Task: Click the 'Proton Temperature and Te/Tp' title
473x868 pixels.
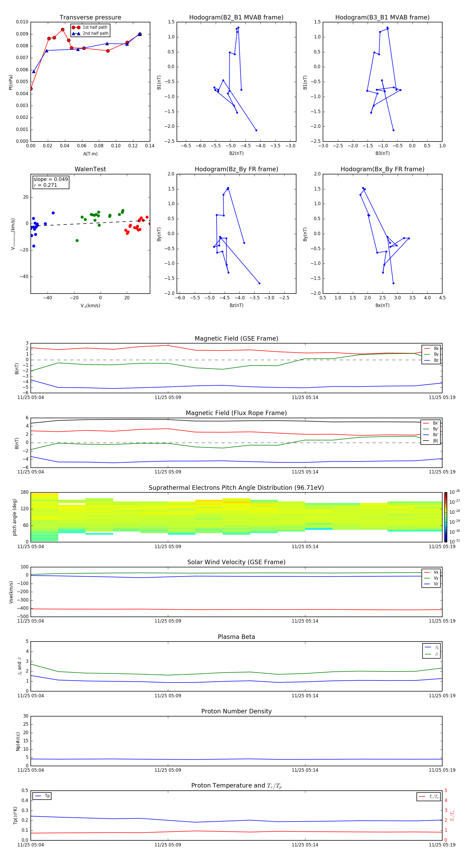Action: pos(236,785)
